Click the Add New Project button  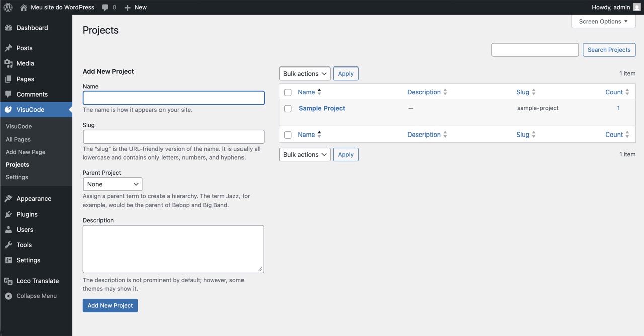pos(110,305)
